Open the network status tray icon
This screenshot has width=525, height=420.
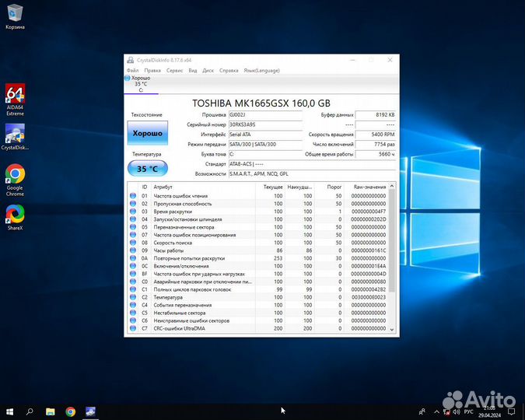[446, 411]
